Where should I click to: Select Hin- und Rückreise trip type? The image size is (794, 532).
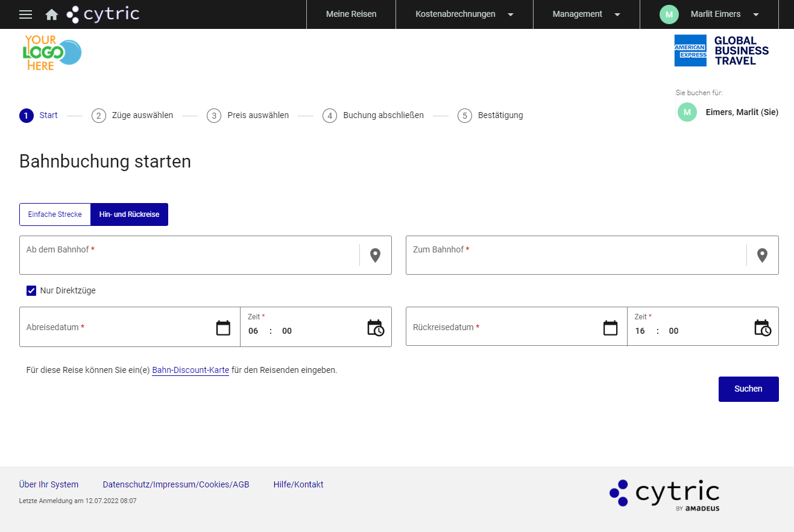(x=129, y=214)
